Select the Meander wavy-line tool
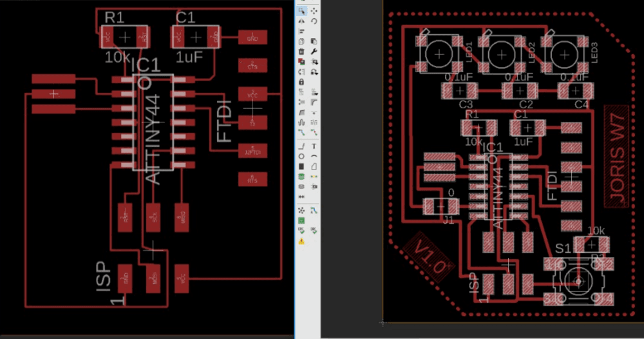 coord(301,122)
